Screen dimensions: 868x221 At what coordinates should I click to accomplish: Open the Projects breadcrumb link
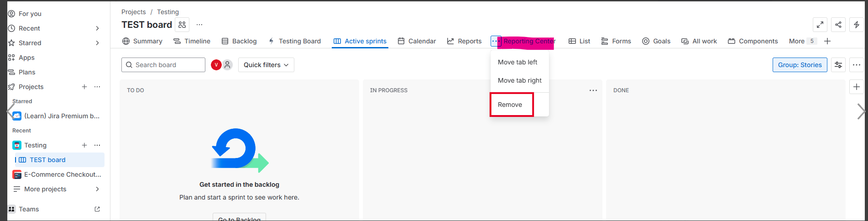[x=133, y=12]
